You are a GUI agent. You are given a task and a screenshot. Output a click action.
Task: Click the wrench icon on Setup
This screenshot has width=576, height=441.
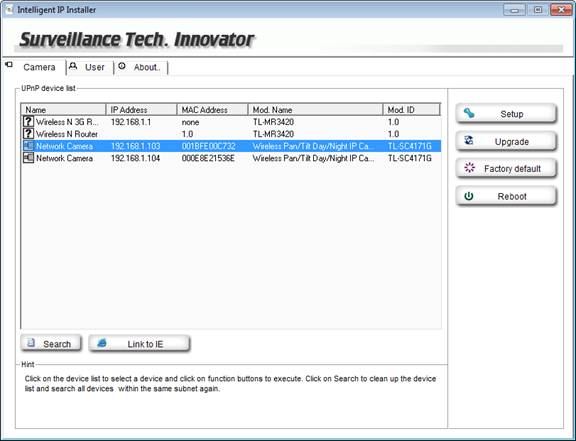(x=469, y=114)
